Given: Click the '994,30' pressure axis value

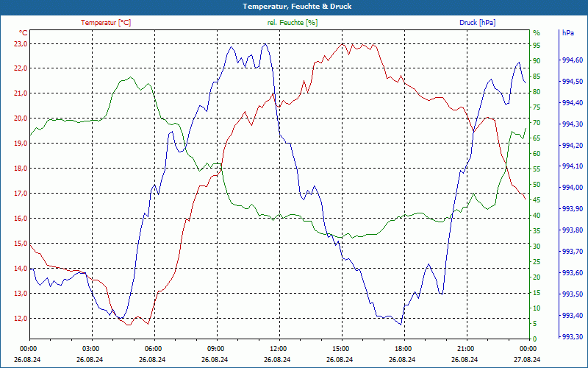Looking at the screenshot, I should 573,124.
